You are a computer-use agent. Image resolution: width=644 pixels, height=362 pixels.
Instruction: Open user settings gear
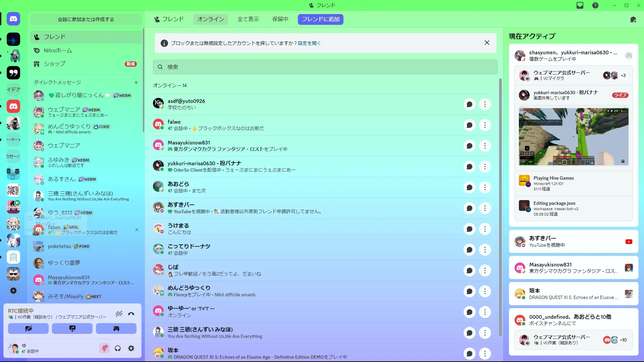pyautogui.click(x=131, y=349)
